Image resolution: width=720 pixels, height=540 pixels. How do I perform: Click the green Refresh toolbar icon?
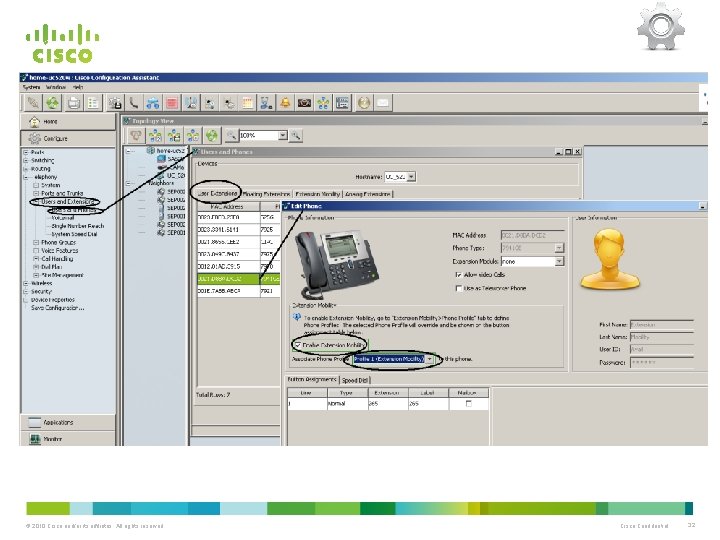53,103
